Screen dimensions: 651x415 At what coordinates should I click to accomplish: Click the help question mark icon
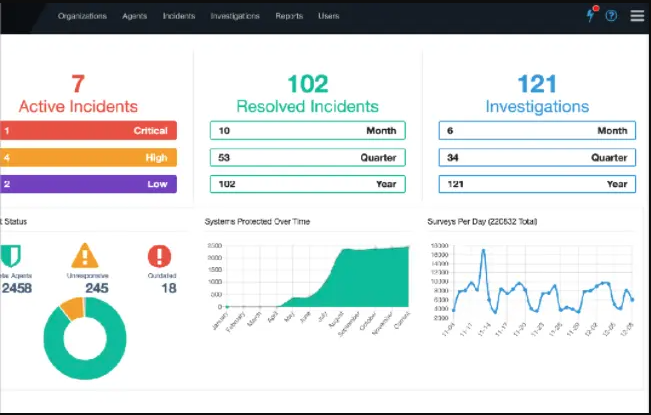pyautogui.click(x=611, y=16)
